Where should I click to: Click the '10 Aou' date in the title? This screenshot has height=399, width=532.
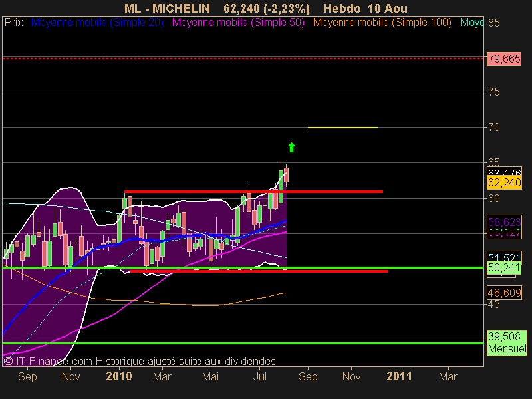[388, 8]
